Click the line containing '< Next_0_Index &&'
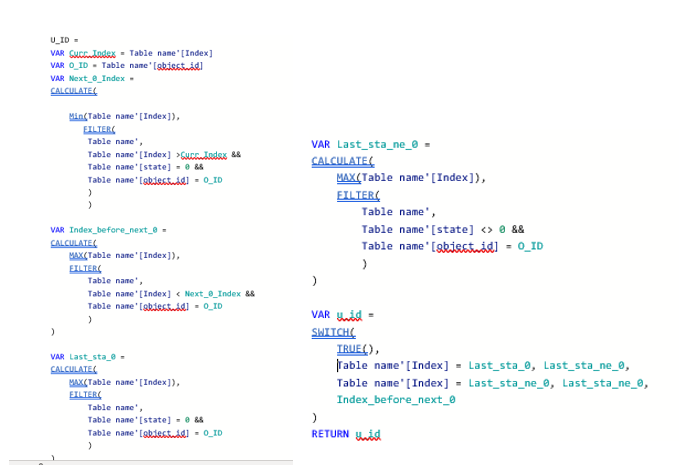The height and width of the screenshot is (470, 679). [x=171, y=294]
